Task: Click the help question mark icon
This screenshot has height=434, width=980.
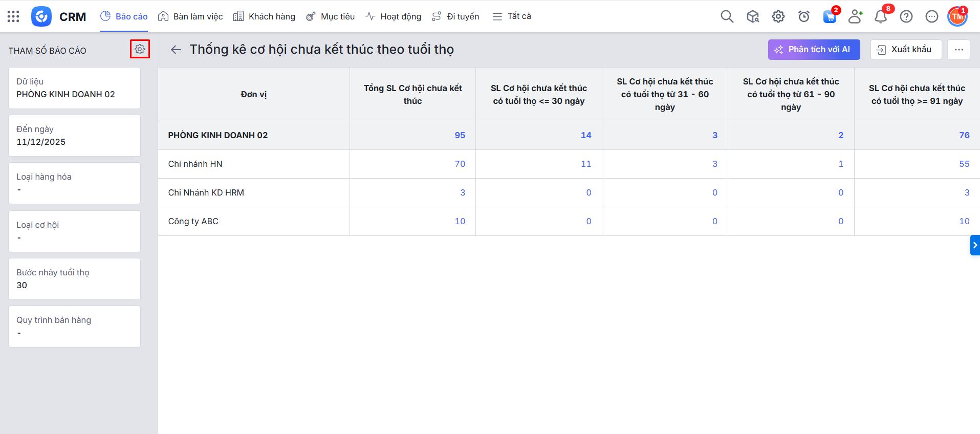Action: (906, 16)
